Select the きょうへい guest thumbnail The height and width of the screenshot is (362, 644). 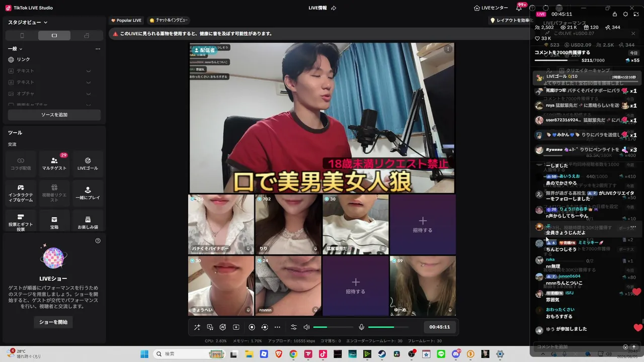coord(221,286)
